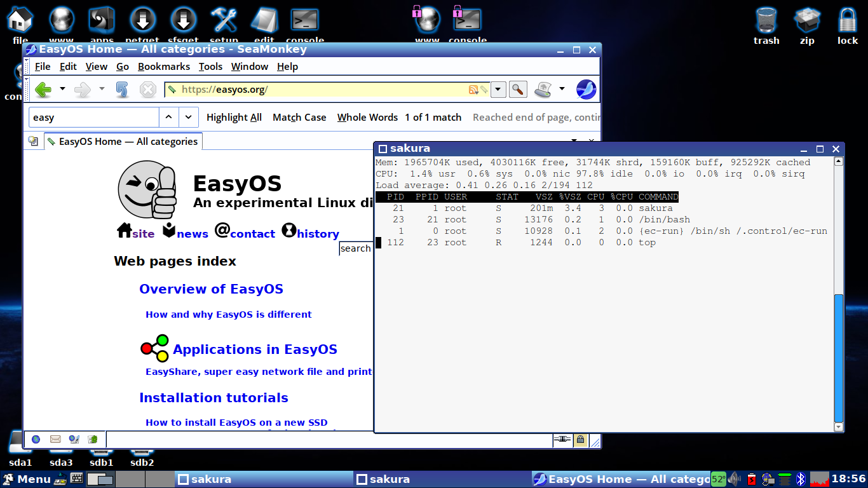Toggle the Match Case option
The height and width of the screenshot is (488, 868).
coord(299,118)
